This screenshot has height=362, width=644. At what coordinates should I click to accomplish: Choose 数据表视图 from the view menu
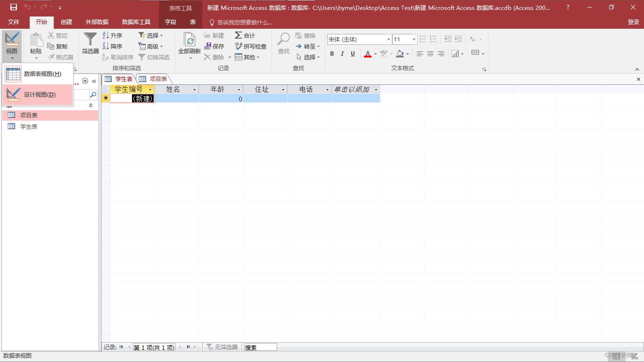coord(38,74)
